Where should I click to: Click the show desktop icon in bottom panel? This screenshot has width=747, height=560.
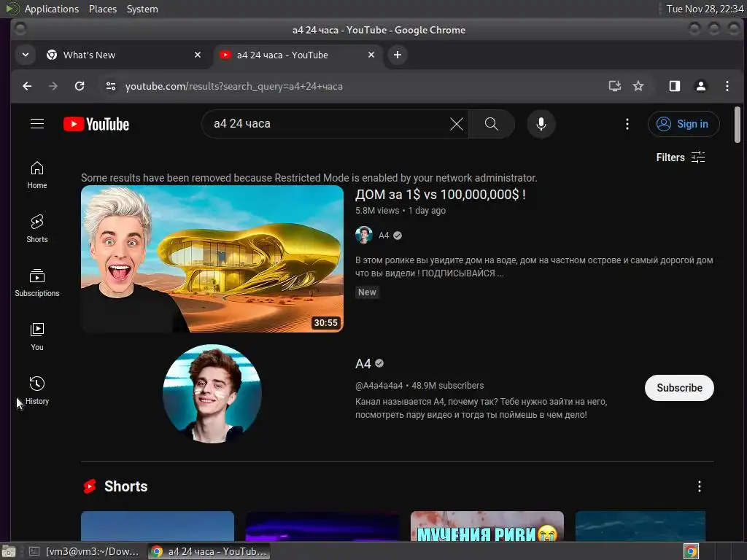click(9, 551)
